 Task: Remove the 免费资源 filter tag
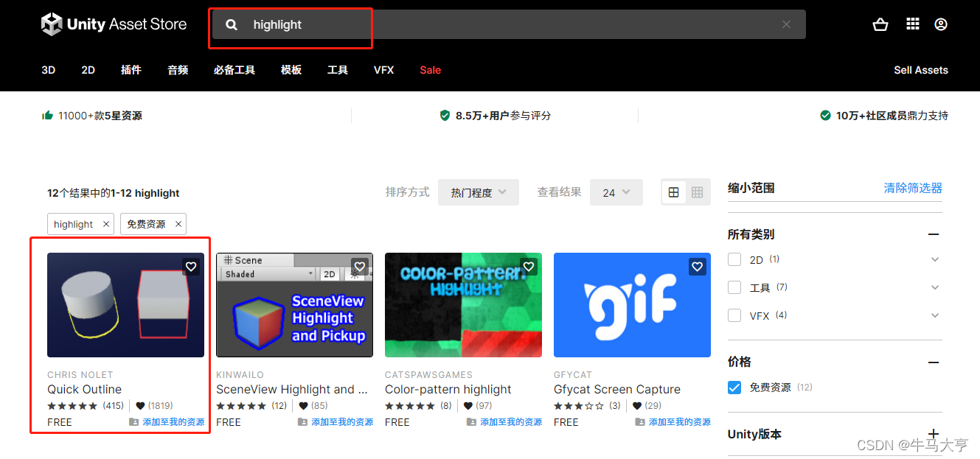(x=178, y=224)
